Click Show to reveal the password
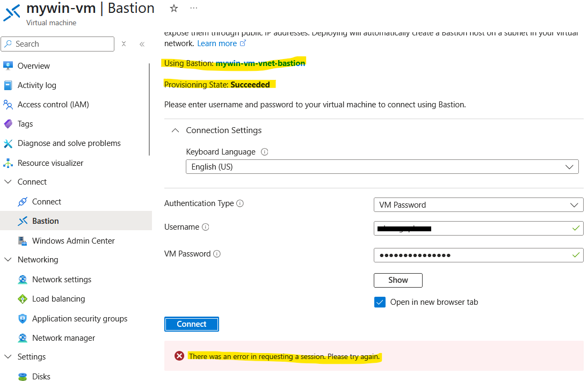The height and width of the screenshot is (381, 588). pos(398,280)
